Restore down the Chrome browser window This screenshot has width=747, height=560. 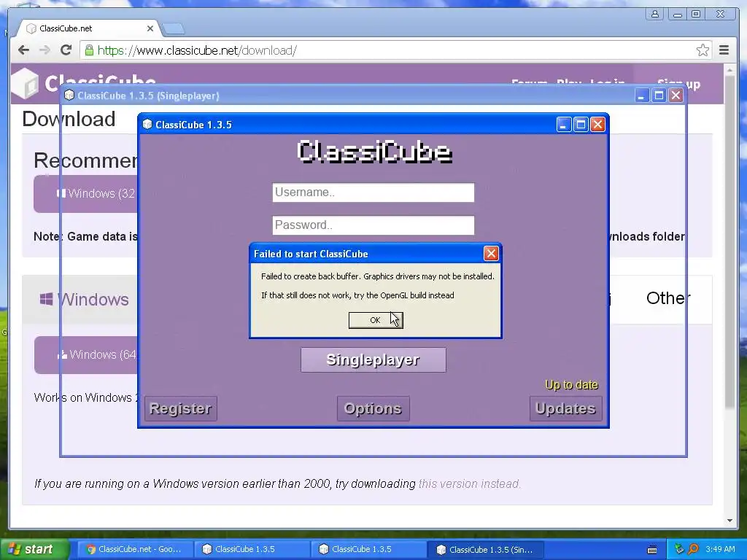pos(696,14)
